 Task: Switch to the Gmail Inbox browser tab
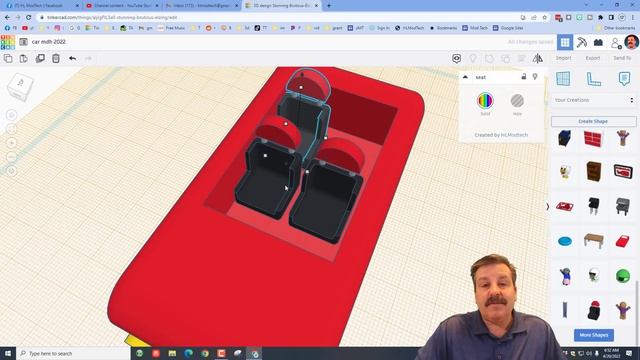pyautogui.click(x=202, y=6)
